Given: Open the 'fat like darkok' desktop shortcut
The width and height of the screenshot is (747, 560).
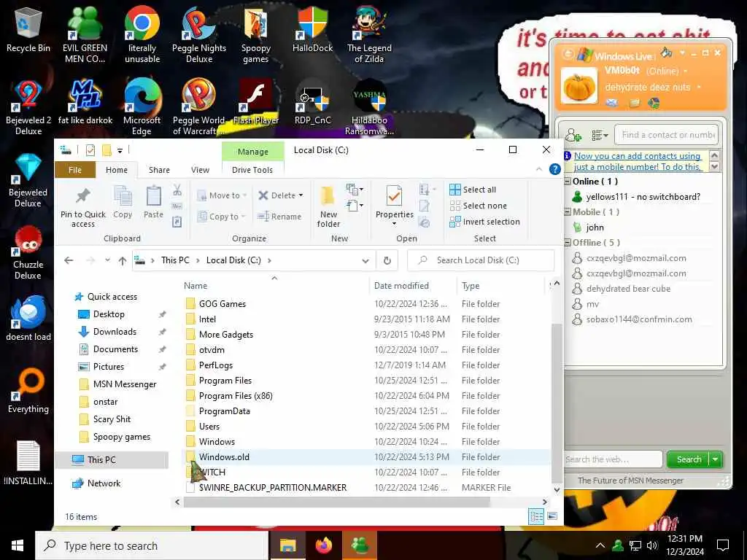Looking at the screenshot, I should coord(85,101).
